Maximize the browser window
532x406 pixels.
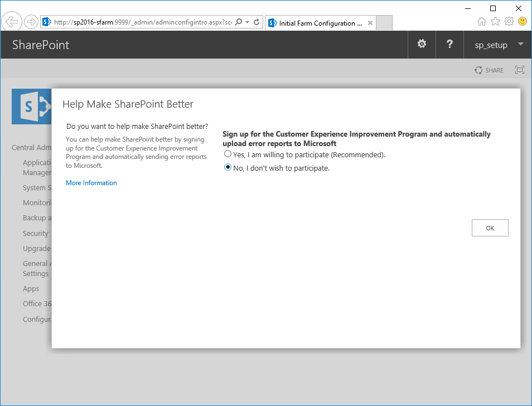[493, 8]
